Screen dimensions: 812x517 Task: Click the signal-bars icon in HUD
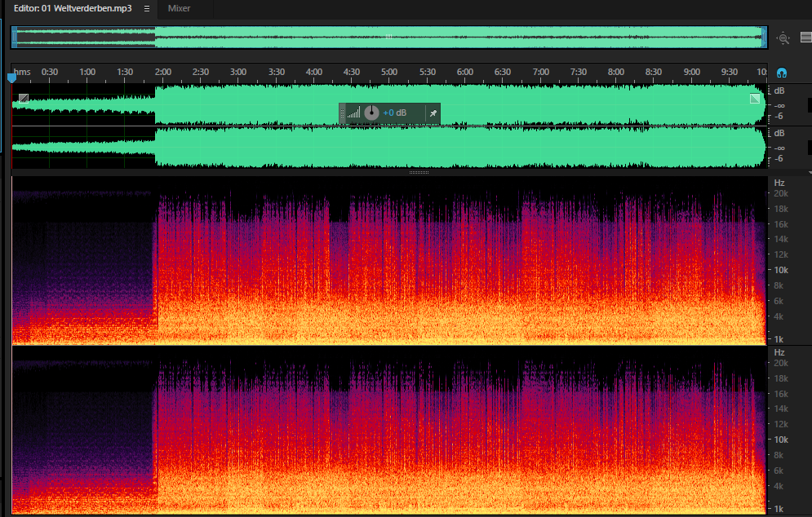(353, 113)
